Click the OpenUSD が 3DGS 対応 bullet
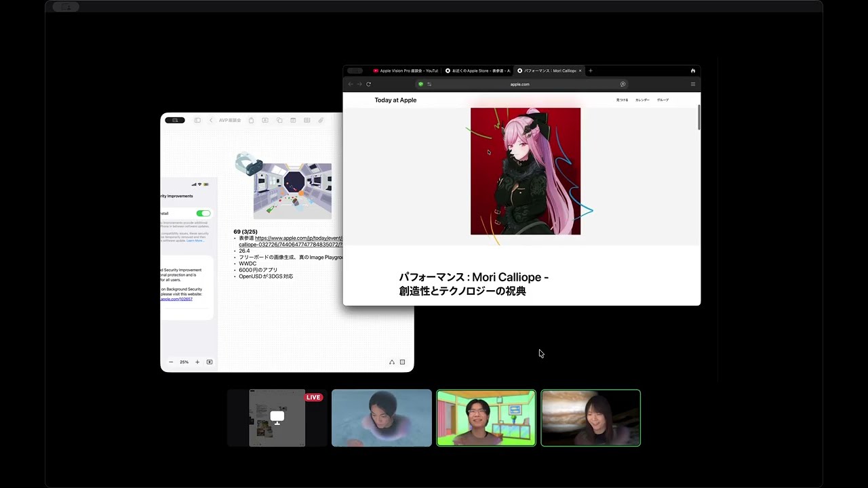Image resolution: width=868 pixels, height=488 pixels. coord(266,277)
